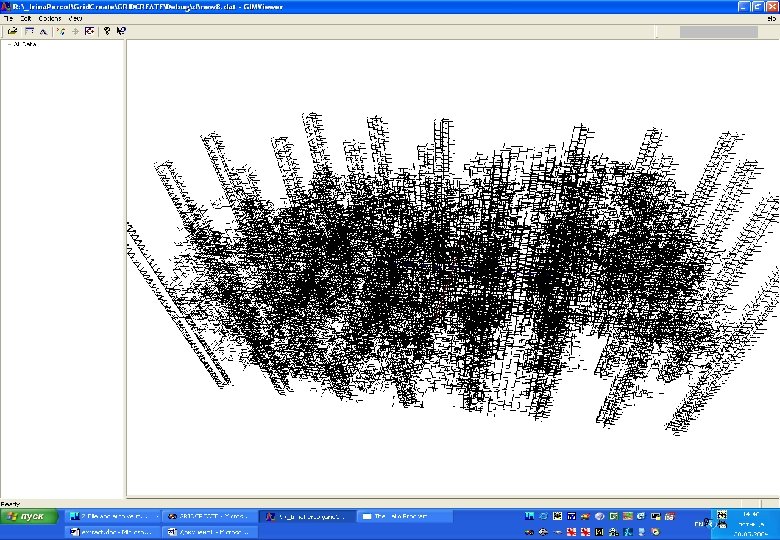This screenshot has width=780, height=540.
Task: Click the black N quick launch icon
Action: click(599, 532)
